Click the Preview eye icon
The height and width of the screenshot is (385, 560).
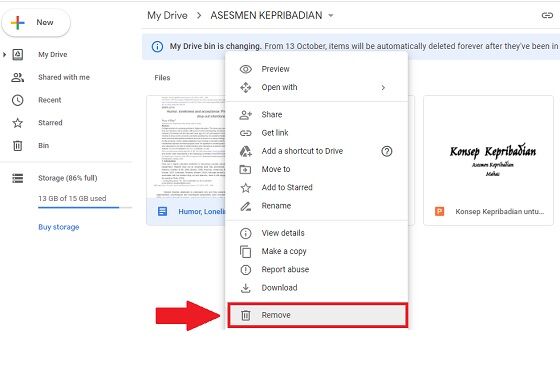(x=246, y=69)
